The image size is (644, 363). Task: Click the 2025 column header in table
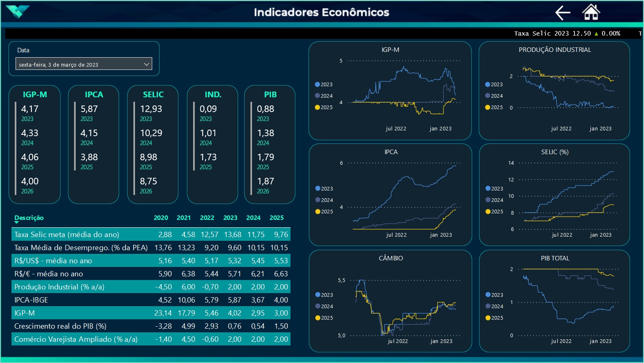277,218
